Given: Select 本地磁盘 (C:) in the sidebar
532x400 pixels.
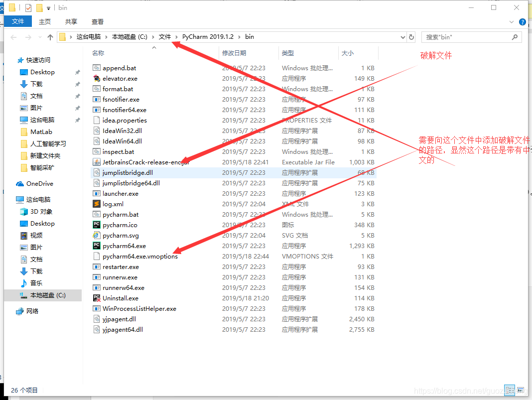Looking at the screenshot, I should point(43,295).
